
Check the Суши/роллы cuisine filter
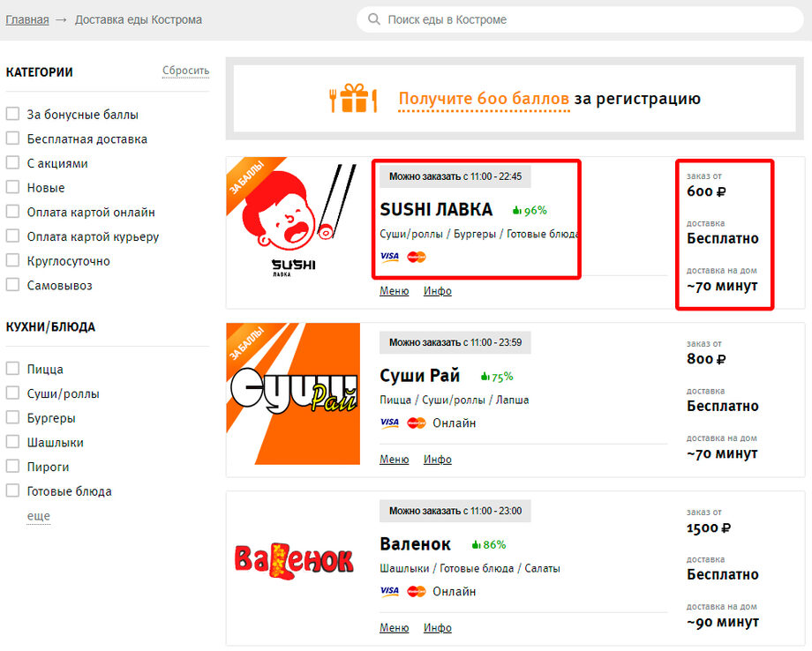[x=12, y=393]
